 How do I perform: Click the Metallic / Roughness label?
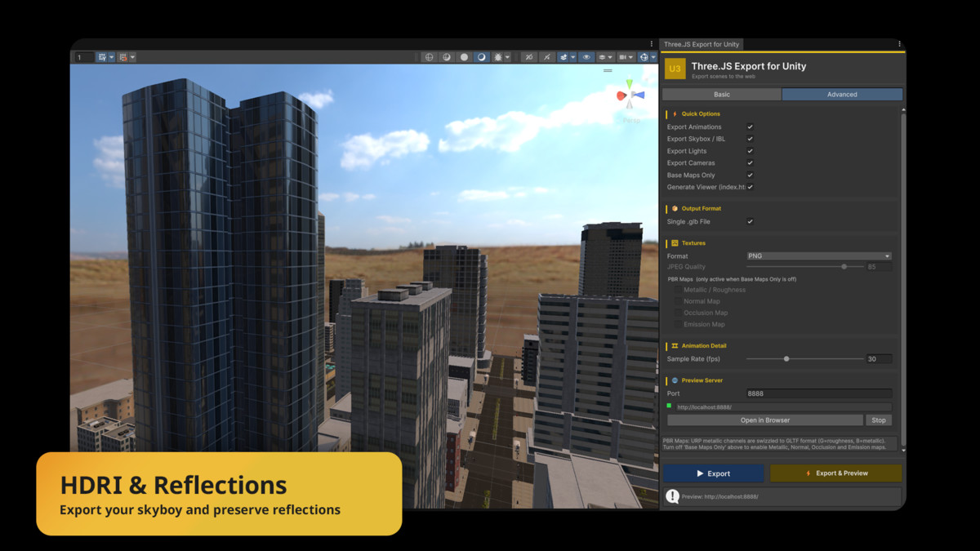[x=715, y=290]
